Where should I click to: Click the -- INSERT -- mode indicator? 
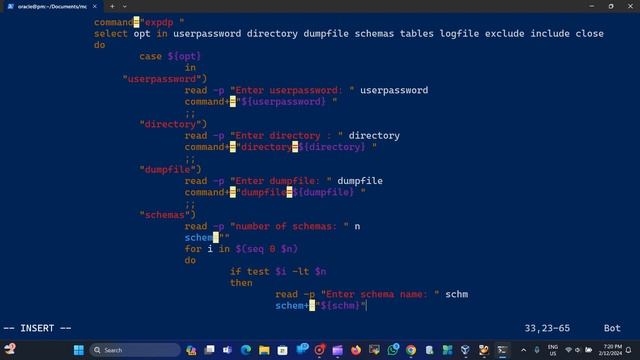(x=37, y=328)
